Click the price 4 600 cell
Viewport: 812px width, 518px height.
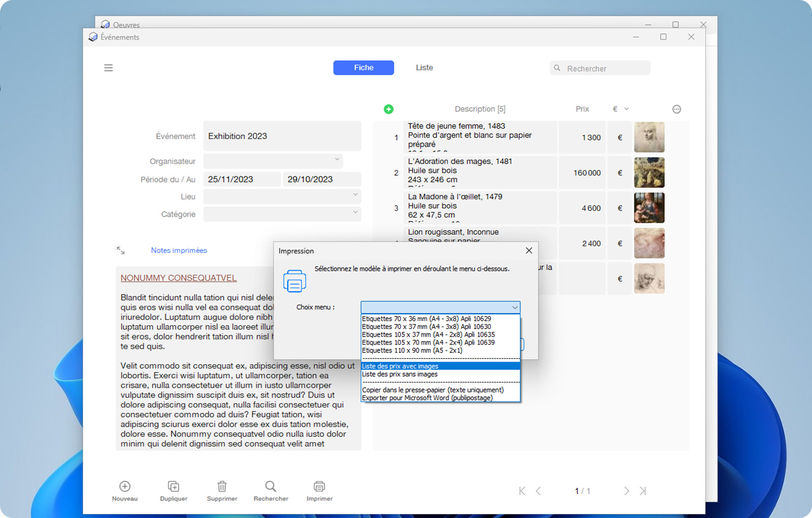(x=582, y=208)
